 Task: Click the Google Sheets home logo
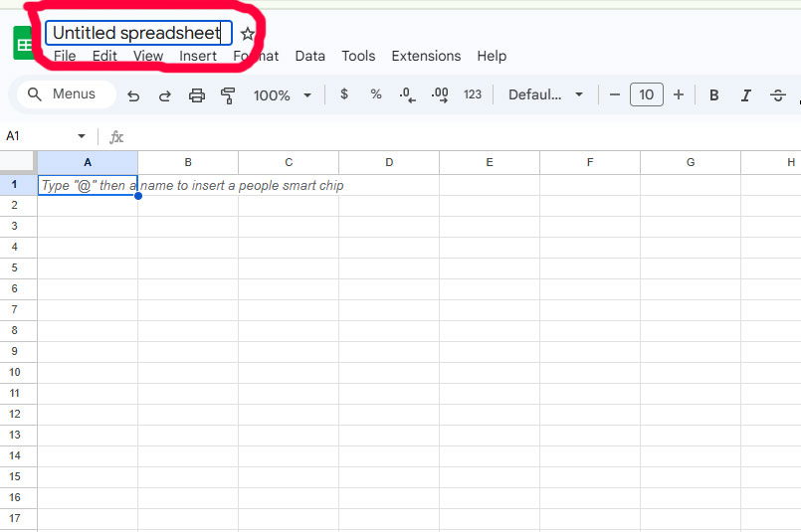(x=24, y=43)
